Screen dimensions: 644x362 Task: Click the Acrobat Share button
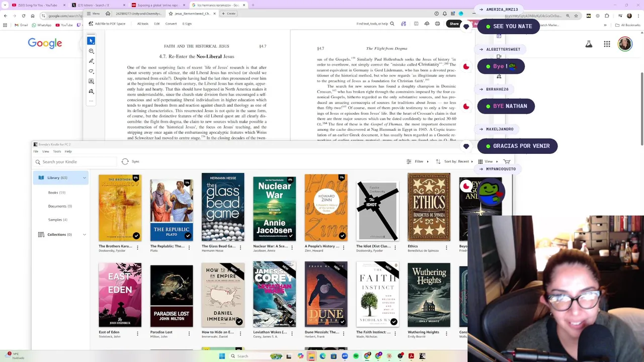(x=454, y=24)
